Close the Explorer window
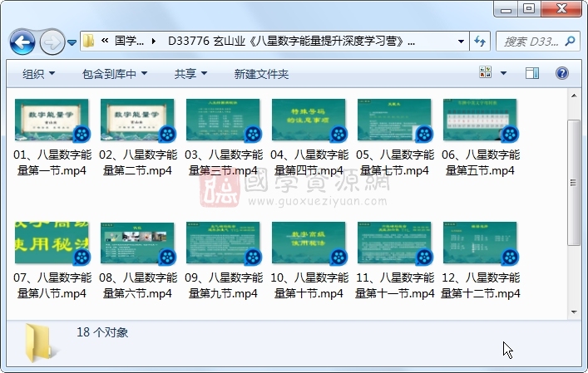The width and height of the screenshot is (588, 373). 561,9
